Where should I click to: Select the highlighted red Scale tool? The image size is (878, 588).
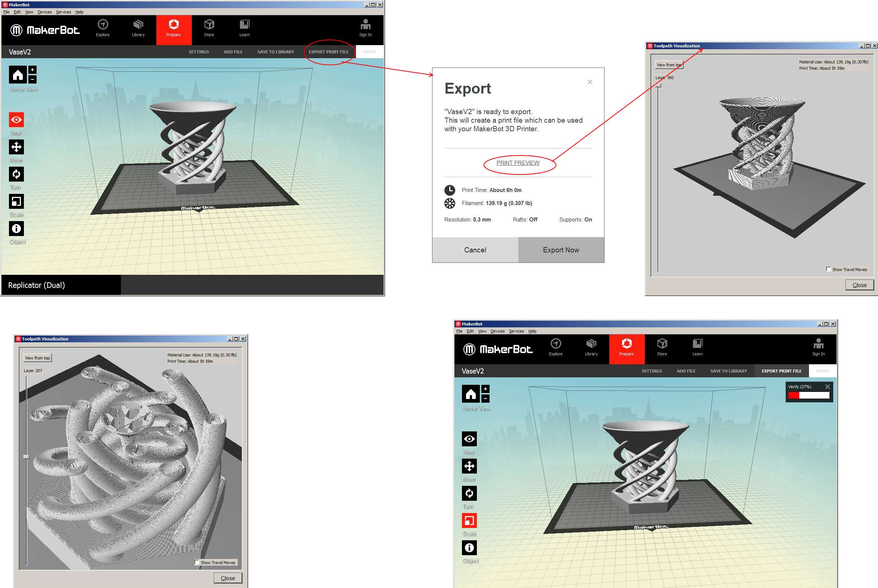click(x=469, y=521)
